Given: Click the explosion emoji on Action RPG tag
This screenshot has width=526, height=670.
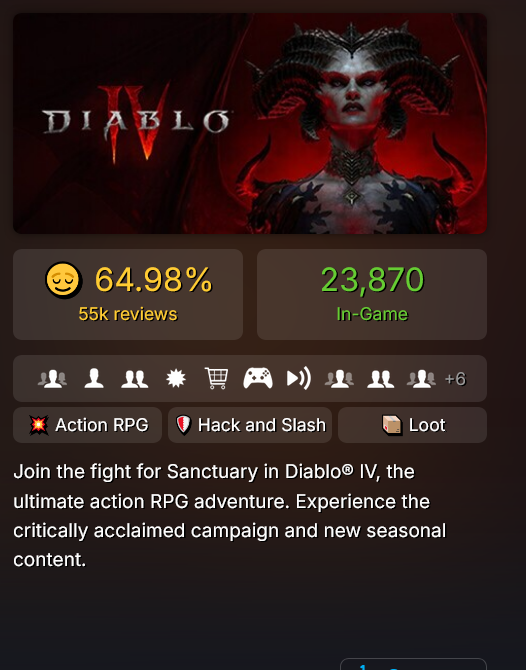Looking at the screenshot, I should click(38, 425).
